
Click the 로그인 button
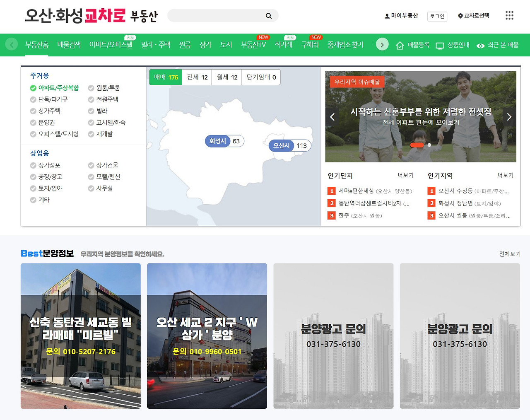pos(437,16)
